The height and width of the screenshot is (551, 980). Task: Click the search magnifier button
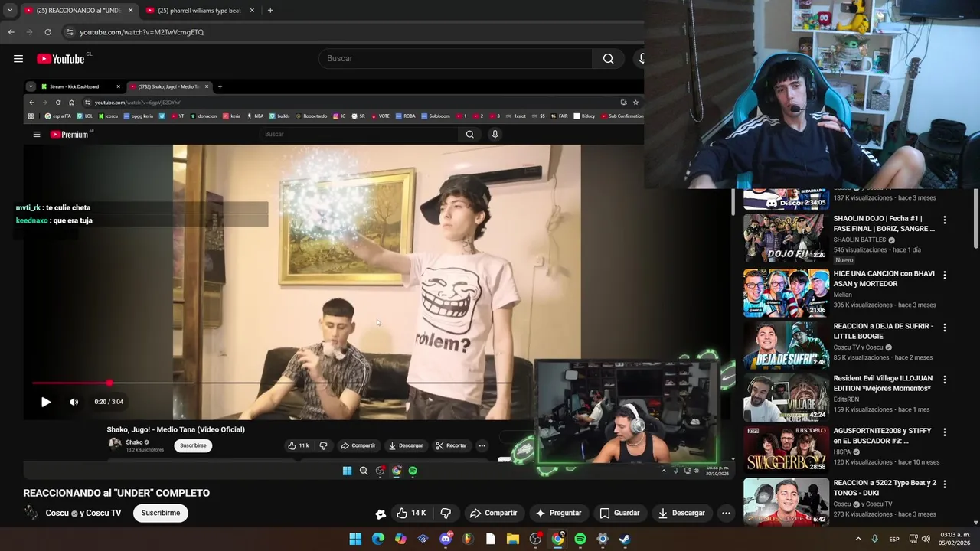pos(608,58)
